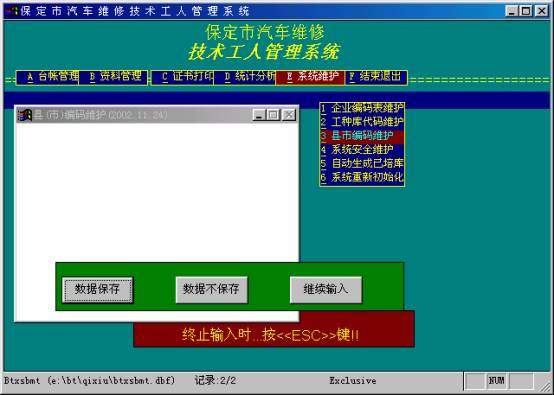The image size is (554, 395).
Task: Minimize the main application window
Action: 511,11
